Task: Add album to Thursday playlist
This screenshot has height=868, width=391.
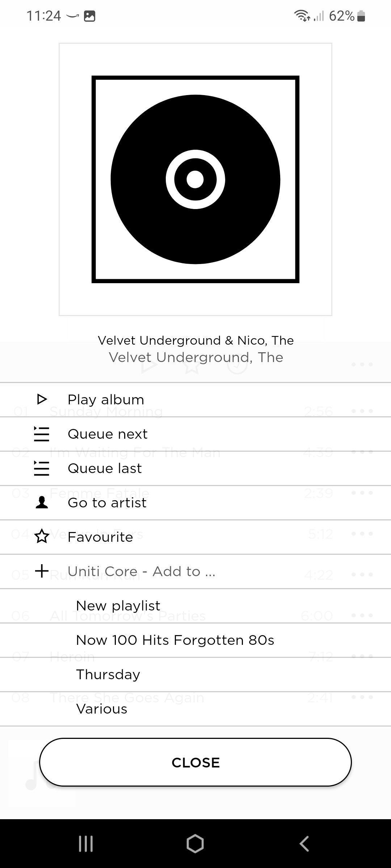Action: (x=195, y=675)
